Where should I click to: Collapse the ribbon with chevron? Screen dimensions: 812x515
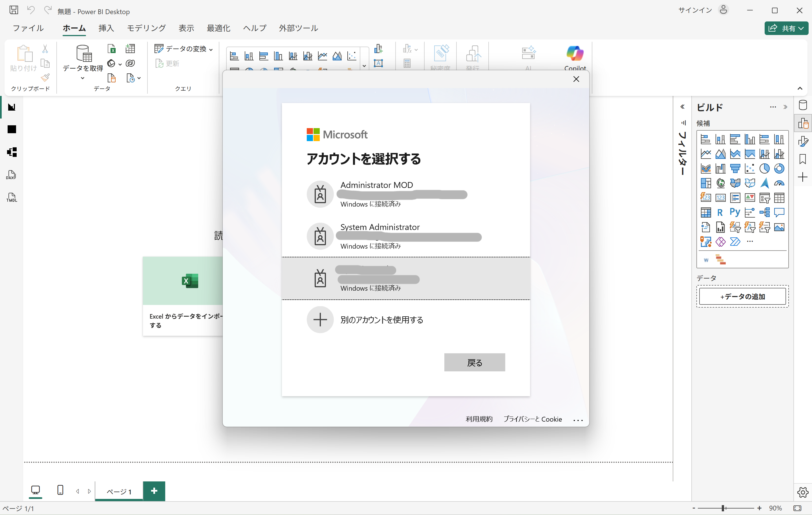[800, 88]
